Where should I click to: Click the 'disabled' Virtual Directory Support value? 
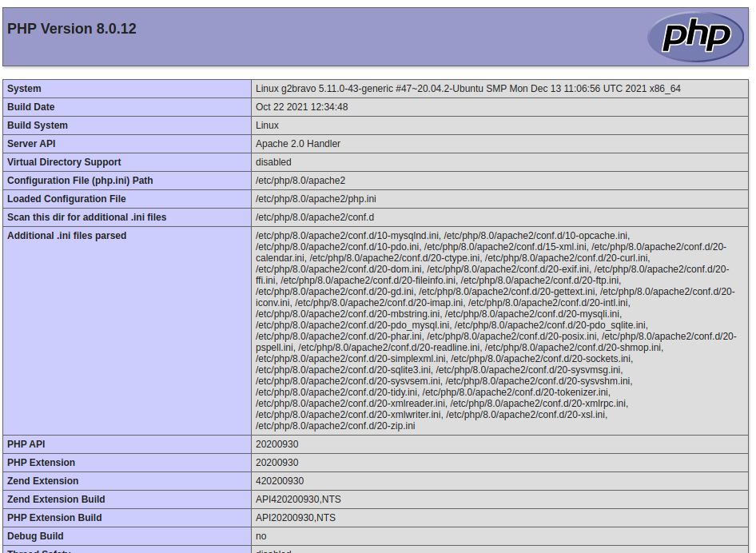[273, 162]
